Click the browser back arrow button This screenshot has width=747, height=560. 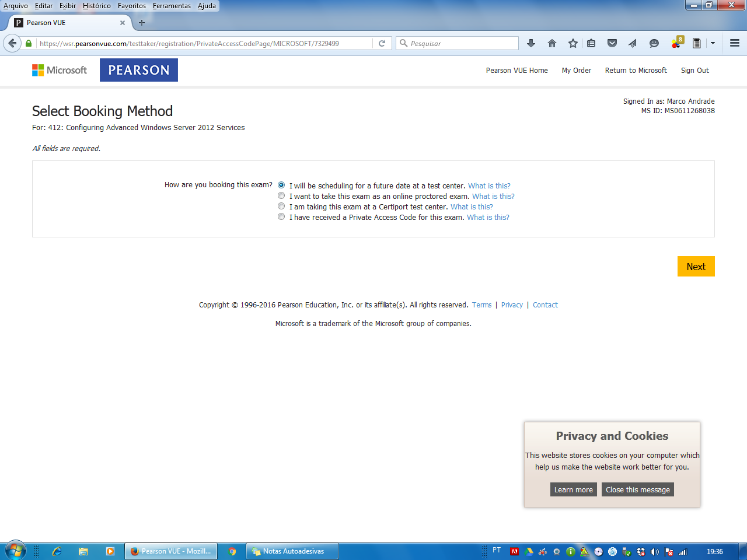[x=12, y=43]
